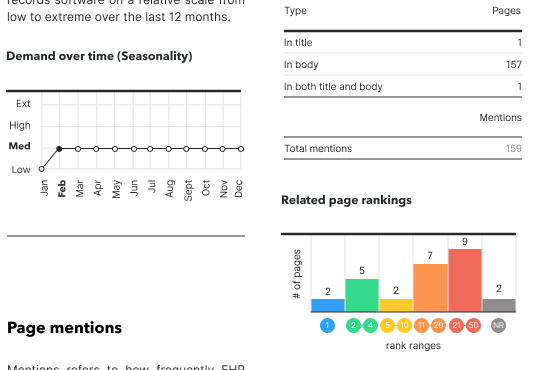Click the orange bar with 7 pages
Viewport: 533px width, 370px height.
point(430,288)
